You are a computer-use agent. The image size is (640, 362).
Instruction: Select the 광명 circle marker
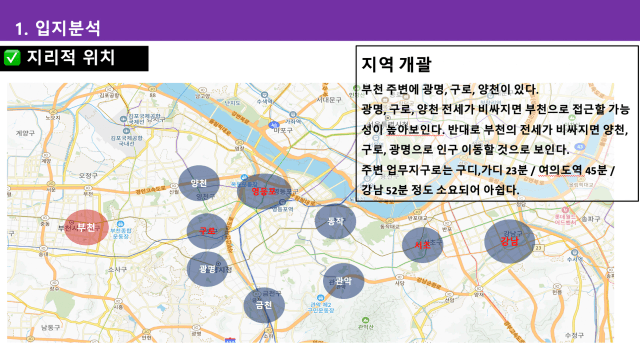[x=207, y=269]
